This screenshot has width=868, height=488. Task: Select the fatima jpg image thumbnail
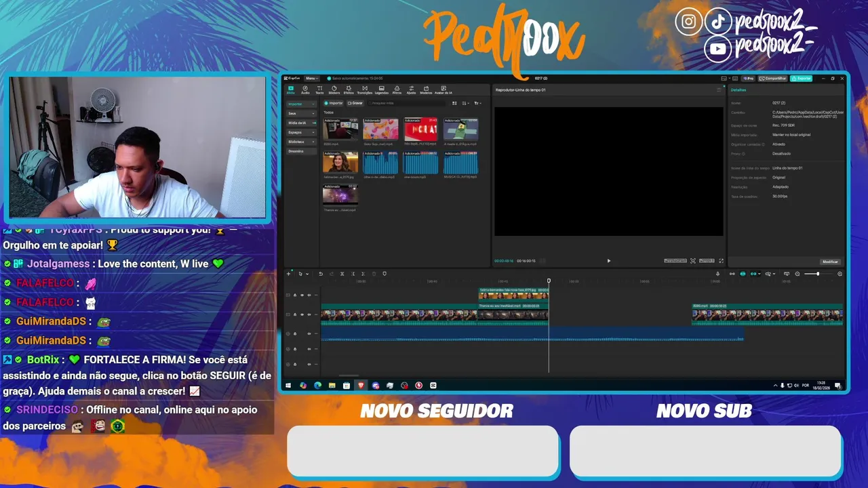(340, 163)
